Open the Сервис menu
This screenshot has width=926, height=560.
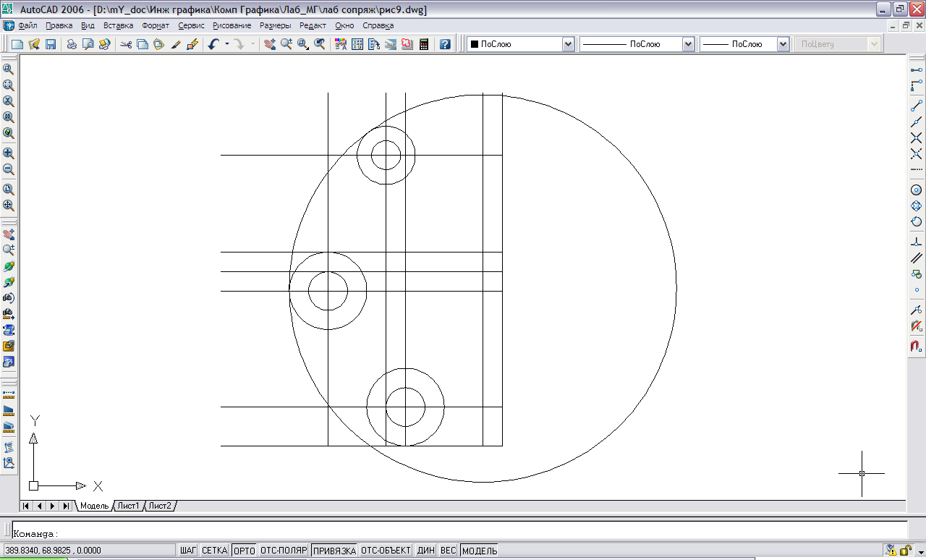coord(191,25)
